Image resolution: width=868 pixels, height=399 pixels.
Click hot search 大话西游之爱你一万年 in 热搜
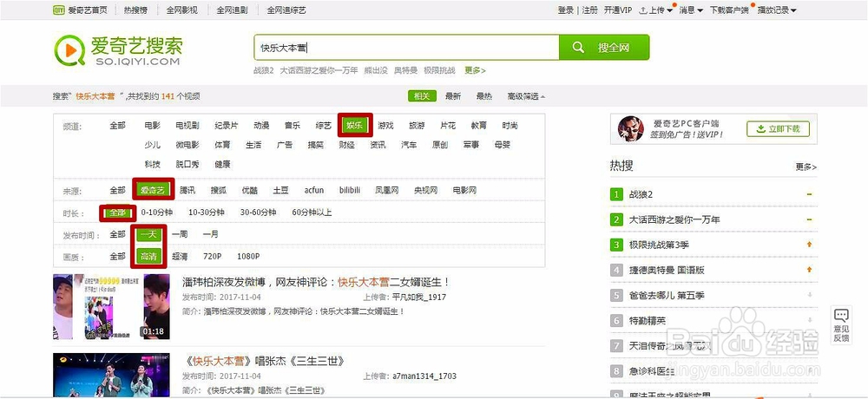coord(674,219)
